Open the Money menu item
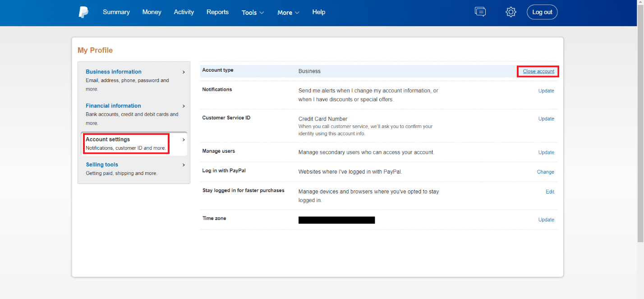This screenshot has height=299, width=644. pos(152,12)
